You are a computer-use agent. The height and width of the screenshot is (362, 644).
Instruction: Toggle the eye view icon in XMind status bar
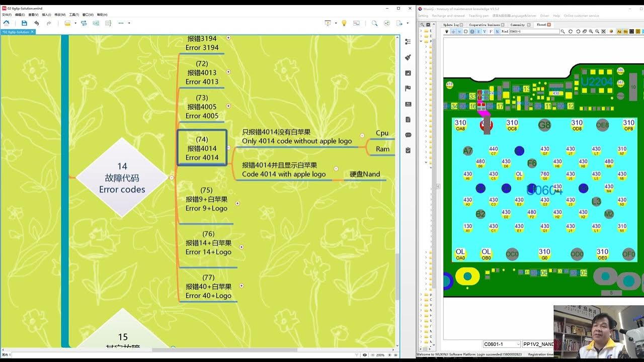(x=365, y=355)
